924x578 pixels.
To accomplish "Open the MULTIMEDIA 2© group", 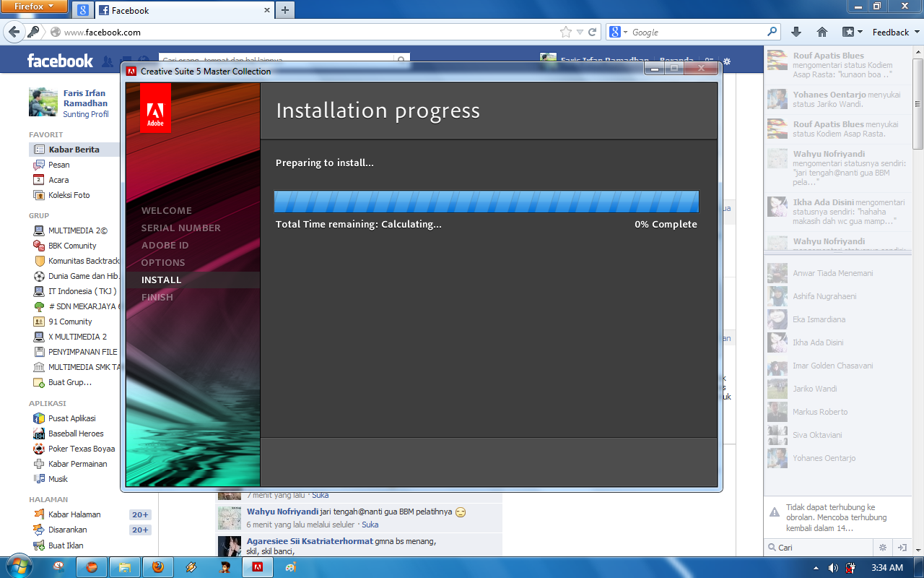I will (x=78, y=230).
